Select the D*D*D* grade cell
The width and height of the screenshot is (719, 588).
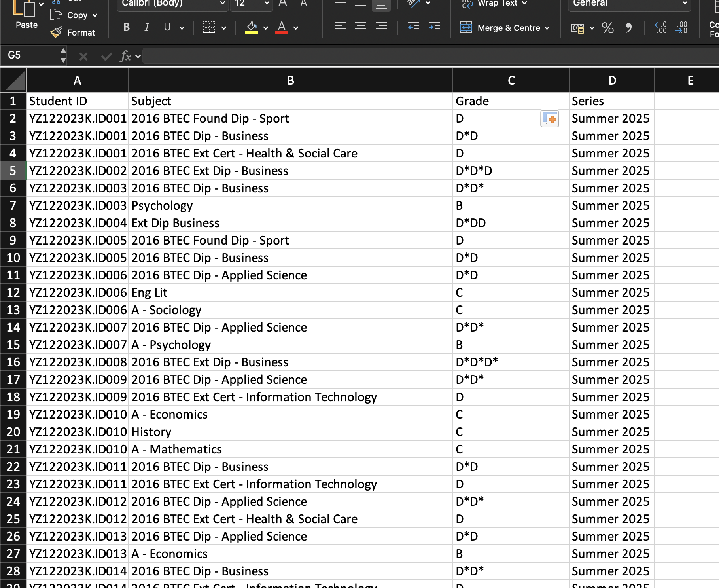pyautogui.click(x=511, y=362)
